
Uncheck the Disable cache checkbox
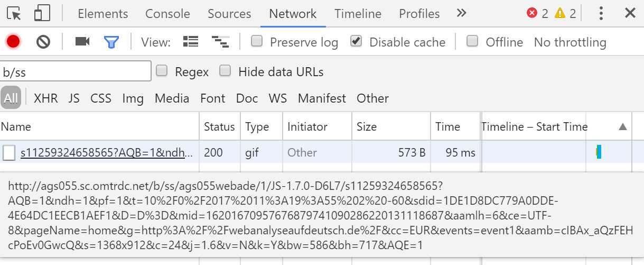[x=357, y=41]
